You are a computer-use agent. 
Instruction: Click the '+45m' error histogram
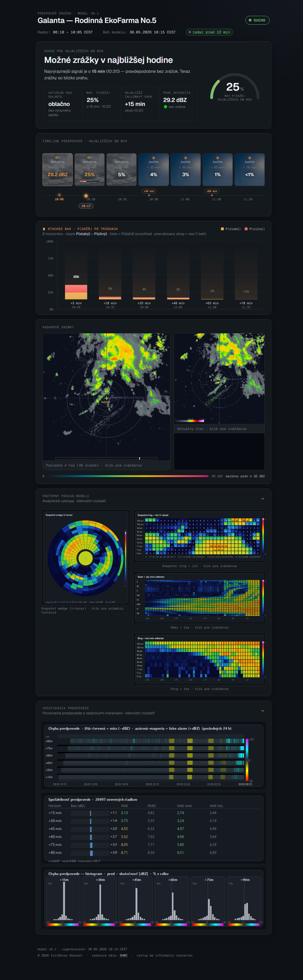click(136, 901)
